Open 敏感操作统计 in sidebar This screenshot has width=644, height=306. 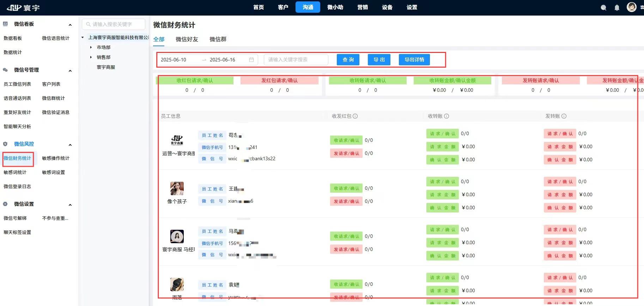tap(56, 158)
